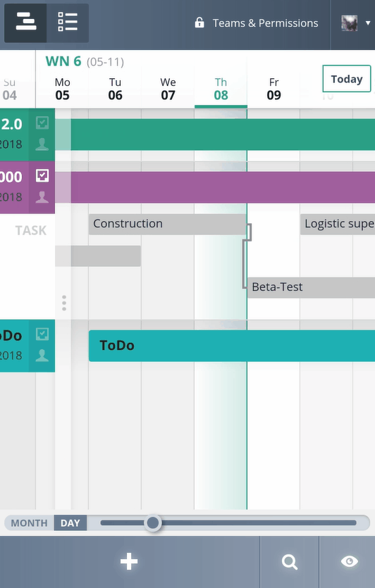
Task: Click the zoom slider handle
Action: point(153,523)
